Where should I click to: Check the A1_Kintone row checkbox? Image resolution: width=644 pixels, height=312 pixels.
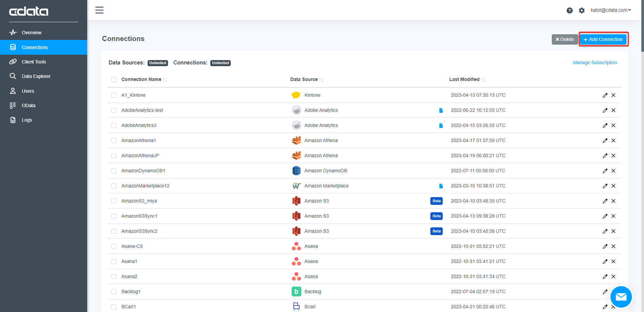click(x=114, y=95)
